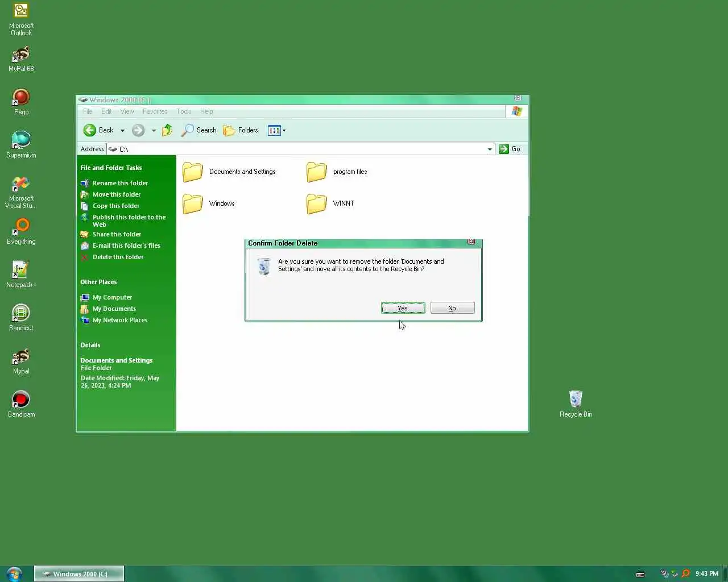The image size is (728, 582).
Task: Click E-mail this folder's files
Action: (126, 246)
